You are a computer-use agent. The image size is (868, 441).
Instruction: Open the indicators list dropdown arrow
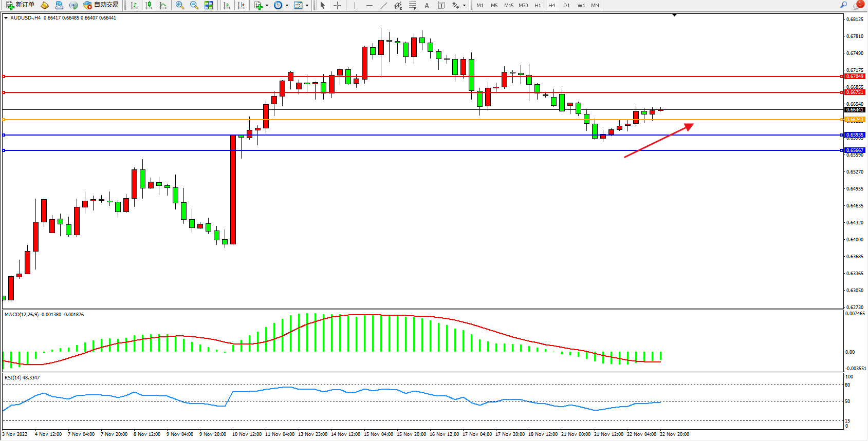tap(267, 6)
